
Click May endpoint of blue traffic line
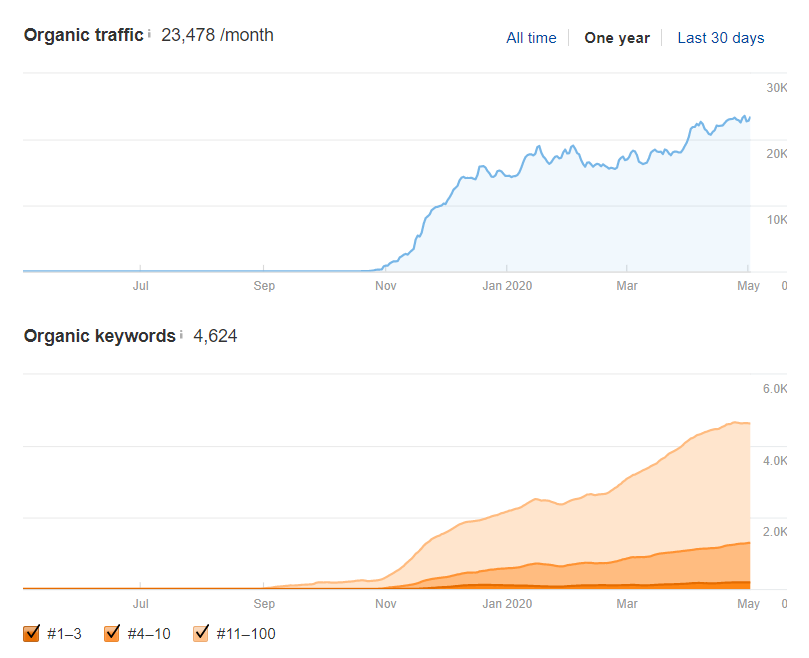point(750,118)
